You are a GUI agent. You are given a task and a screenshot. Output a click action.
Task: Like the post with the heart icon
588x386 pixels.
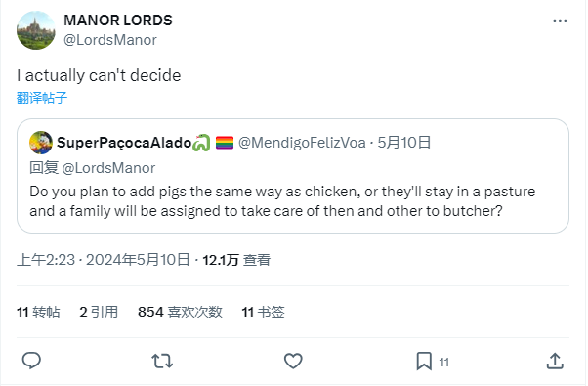(x=293, y=362)
